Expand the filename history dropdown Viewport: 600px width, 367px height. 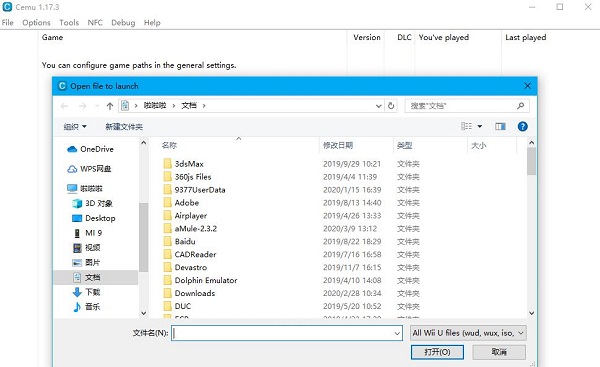pos(397,333)
